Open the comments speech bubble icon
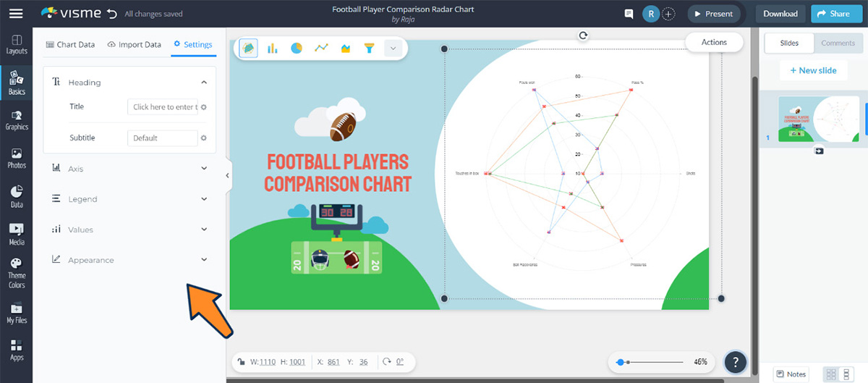The height and width of the screenshot is (383, 868). (629, 14)
